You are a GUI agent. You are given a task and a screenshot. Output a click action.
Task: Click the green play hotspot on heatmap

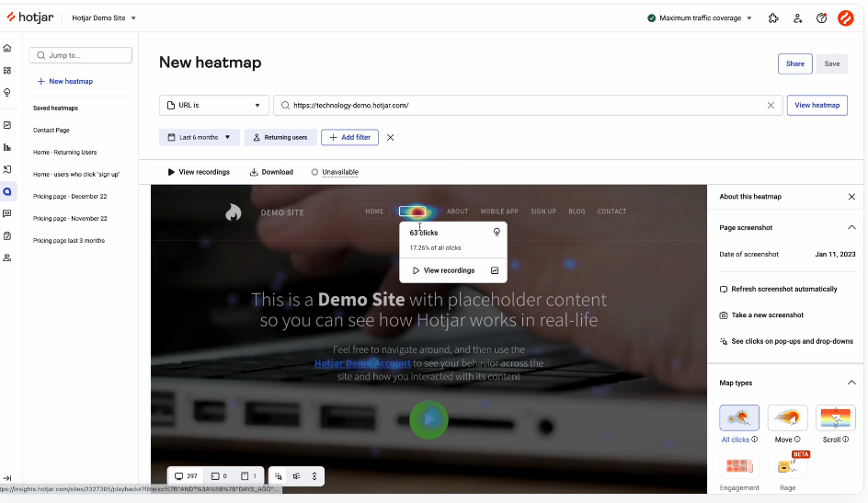point(428,420)
